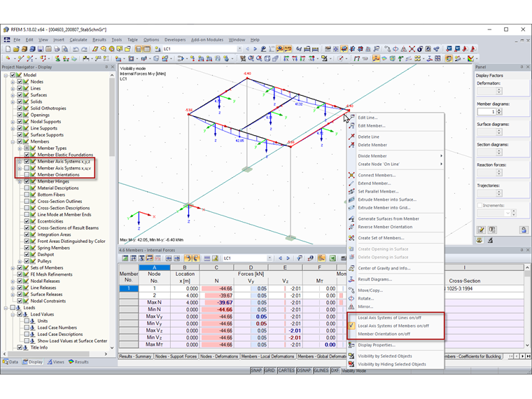Toggle Member Axis Systems x,u,v checkbox
Screen dimensions: 532x399
27,168
